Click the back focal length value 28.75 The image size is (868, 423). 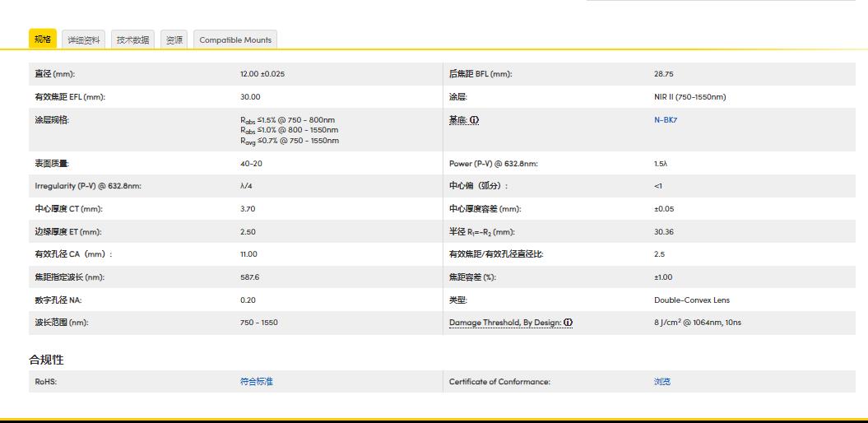(x=663, y=74)
